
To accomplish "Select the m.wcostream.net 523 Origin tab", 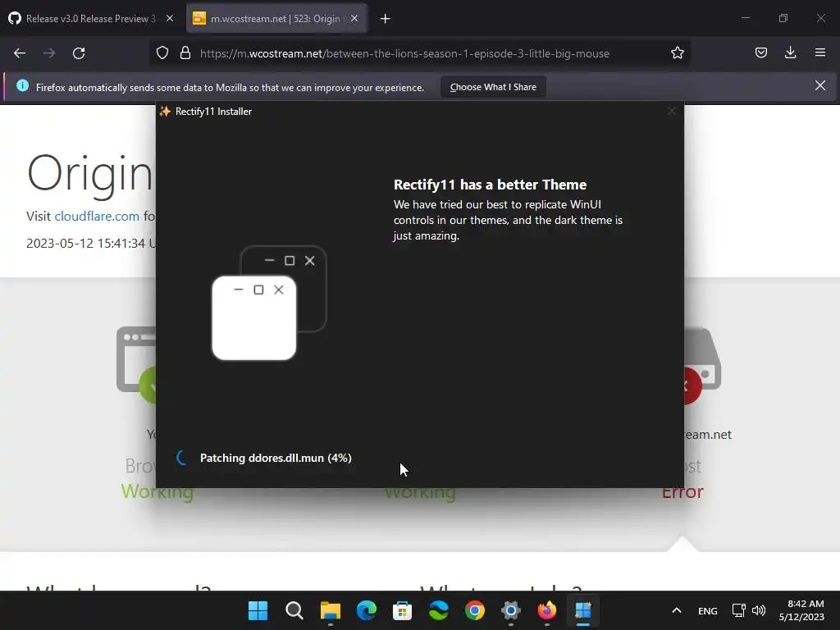I will 276,19.
